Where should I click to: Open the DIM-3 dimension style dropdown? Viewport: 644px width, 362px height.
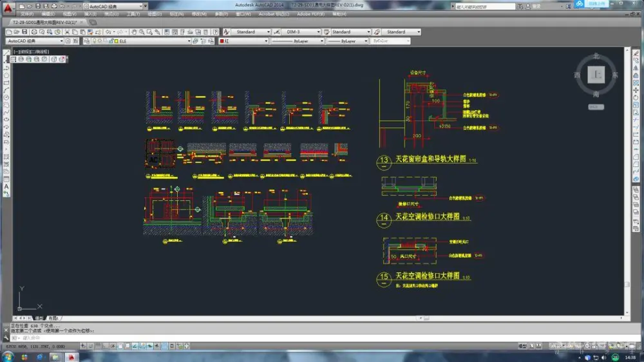coord(317,32)
